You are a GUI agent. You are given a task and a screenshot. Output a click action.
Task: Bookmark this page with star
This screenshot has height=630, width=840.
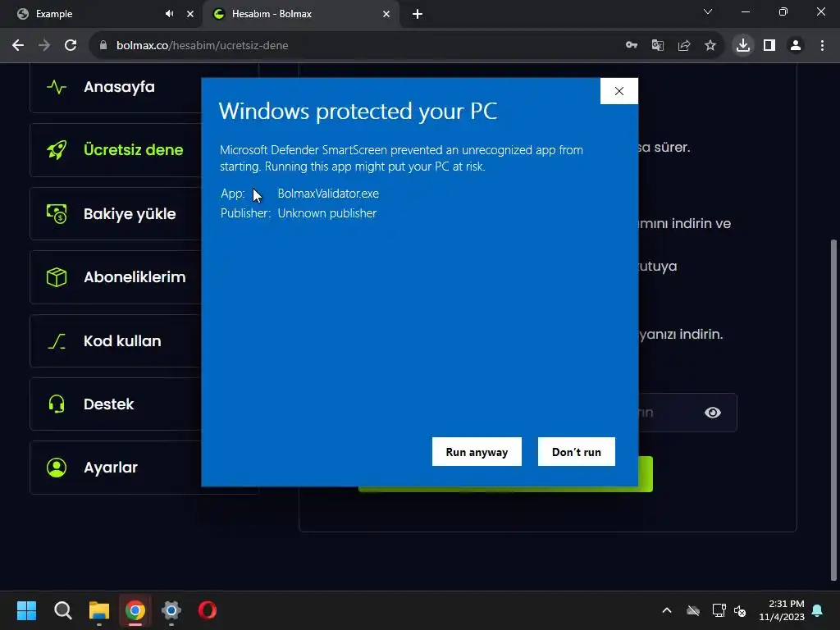pyautogui.click(x=710, y=46)
